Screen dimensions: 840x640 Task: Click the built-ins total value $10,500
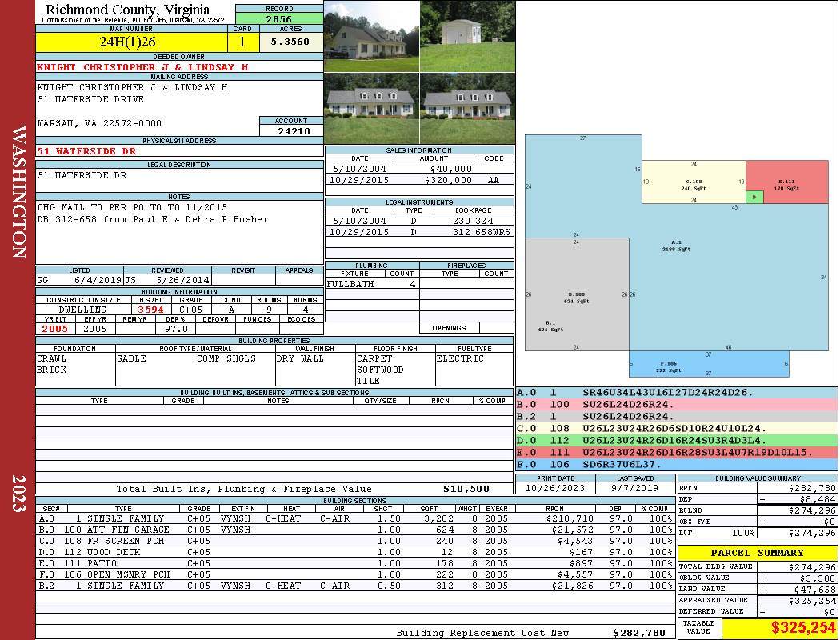point(466,489)
